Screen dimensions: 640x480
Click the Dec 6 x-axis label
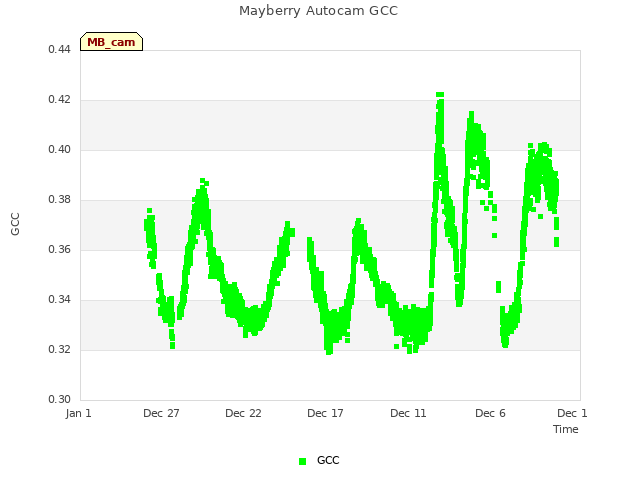click(490, 413)
